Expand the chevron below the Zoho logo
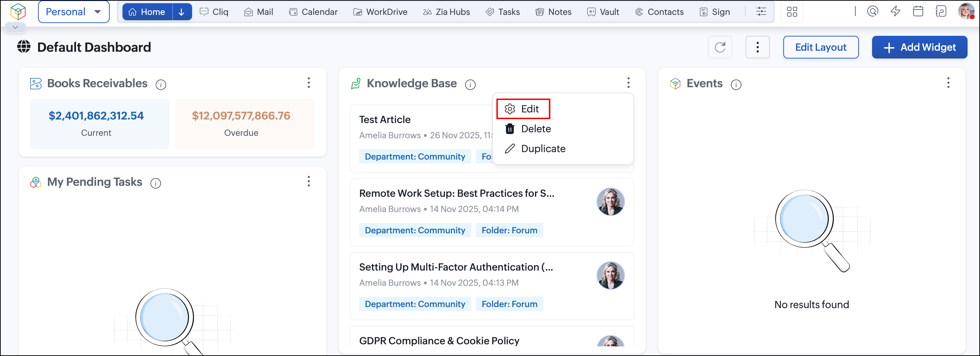 tap(15, 27)
